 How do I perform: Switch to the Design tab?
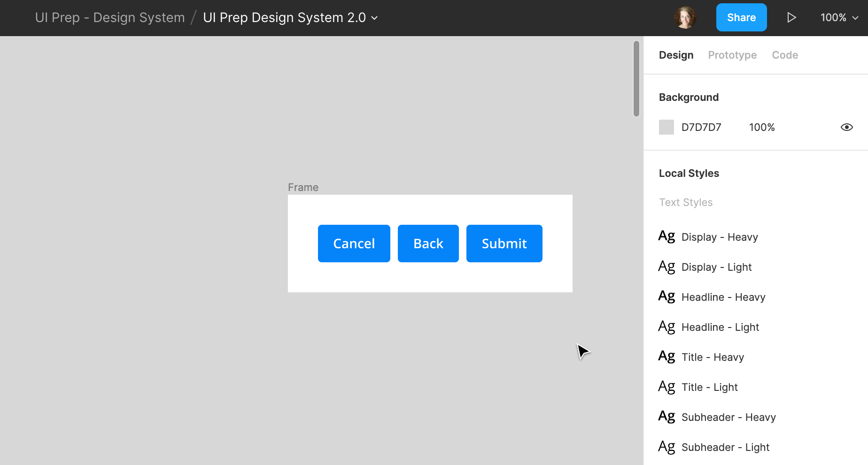pyautogui.click(x=676, y=55)
